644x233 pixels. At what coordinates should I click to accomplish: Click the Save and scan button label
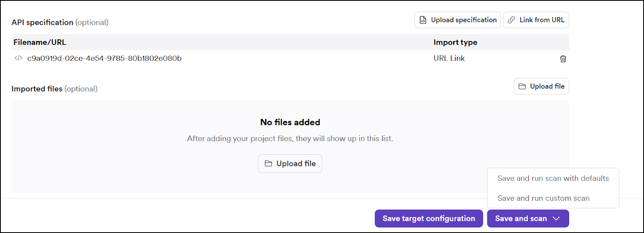pyautogui.click(x=521, y=219)
